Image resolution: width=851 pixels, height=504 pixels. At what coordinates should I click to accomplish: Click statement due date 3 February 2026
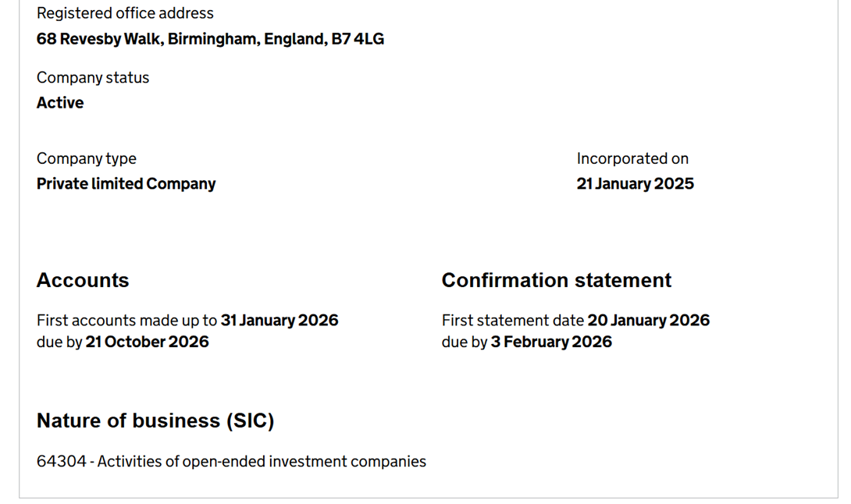[551, 342]
